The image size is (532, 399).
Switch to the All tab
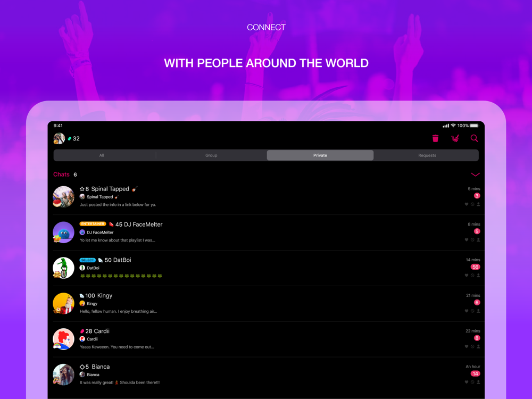coord(102,155)
